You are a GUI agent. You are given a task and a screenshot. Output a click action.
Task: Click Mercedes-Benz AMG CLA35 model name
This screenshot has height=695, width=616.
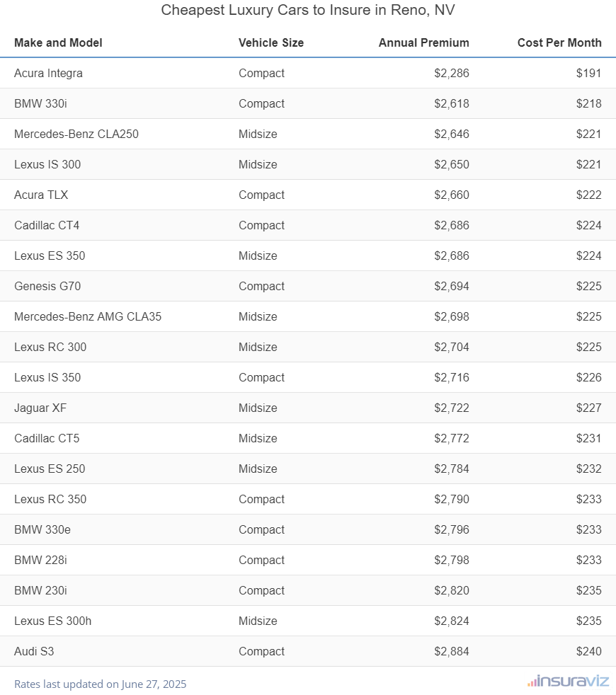click(x=88, y=316)
